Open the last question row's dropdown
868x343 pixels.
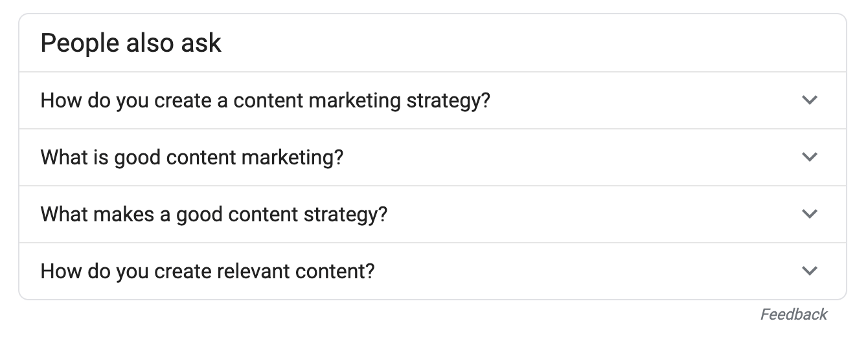click(810, 271)
